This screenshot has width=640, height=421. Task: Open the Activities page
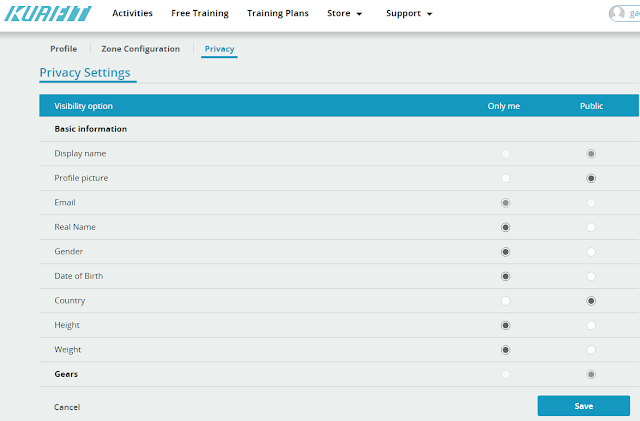[x=132, y=13]
